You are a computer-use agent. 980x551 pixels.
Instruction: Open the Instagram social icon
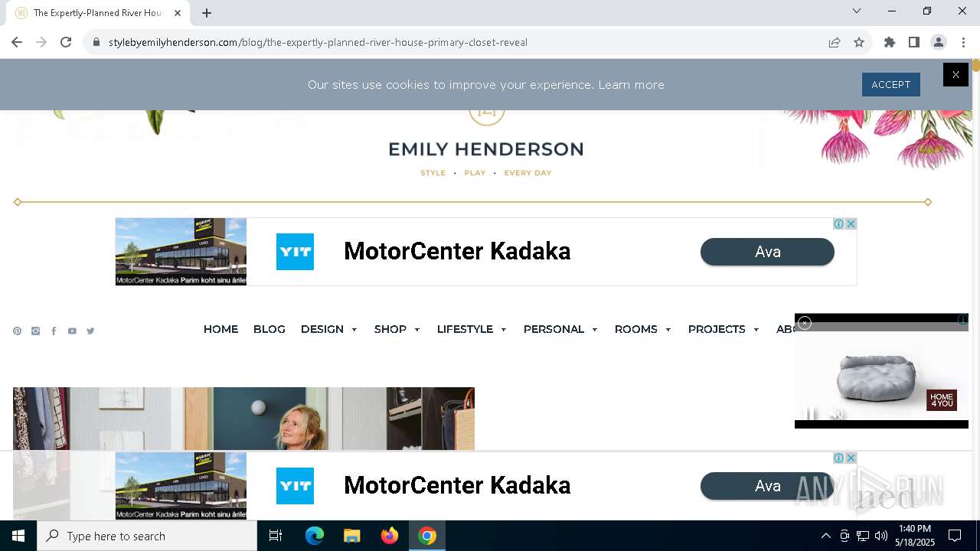[35, 331]
